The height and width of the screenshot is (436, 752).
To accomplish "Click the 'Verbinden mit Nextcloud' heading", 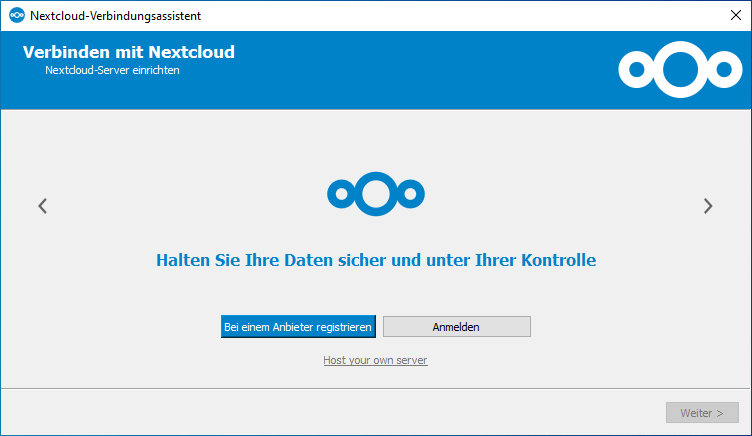I will point(129,52).
